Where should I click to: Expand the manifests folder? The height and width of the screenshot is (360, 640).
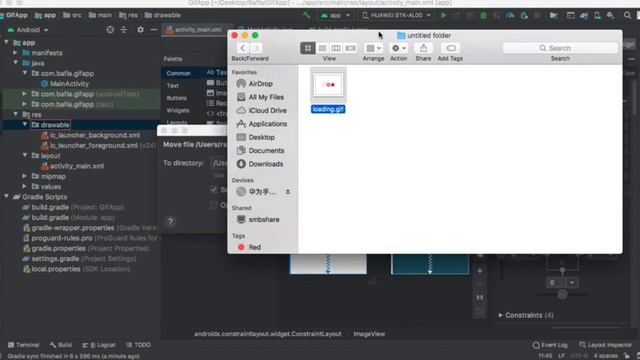[x=15, y=53]
